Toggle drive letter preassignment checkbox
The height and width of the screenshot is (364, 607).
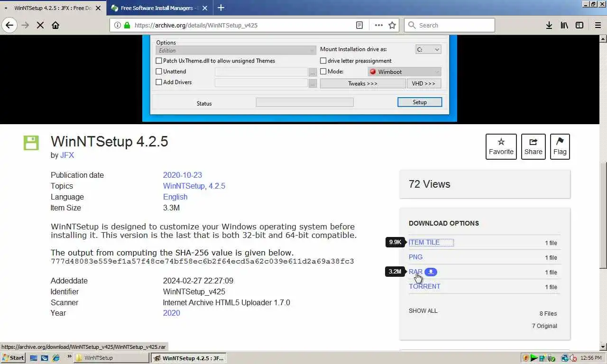[323, 61]
